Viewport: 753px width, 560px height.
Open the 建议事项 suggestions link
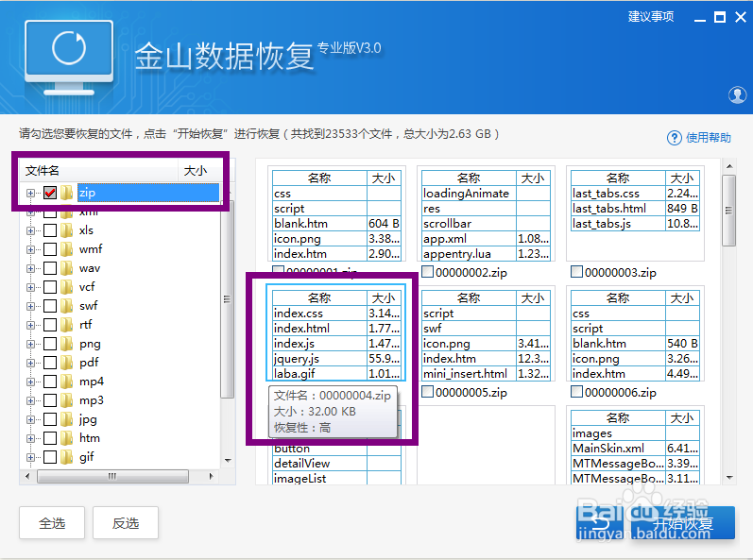click(x=651, y=17)
